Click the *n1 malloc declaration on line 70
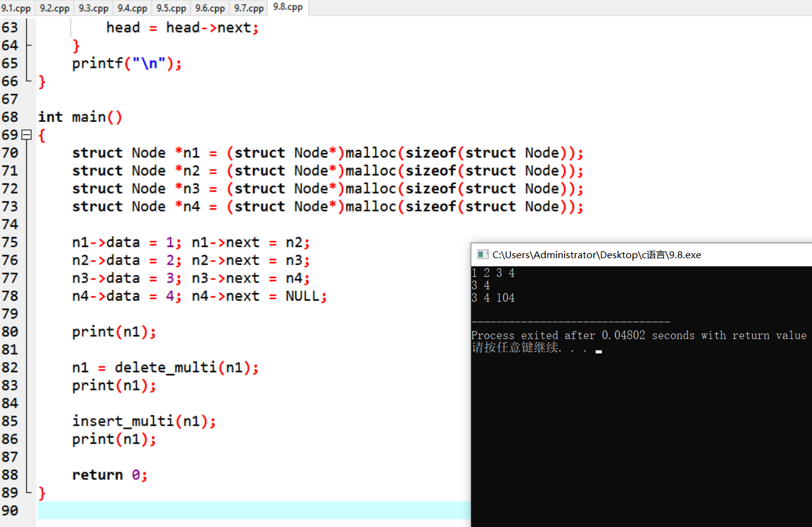The image size is (812, 527). click(328, 153)
